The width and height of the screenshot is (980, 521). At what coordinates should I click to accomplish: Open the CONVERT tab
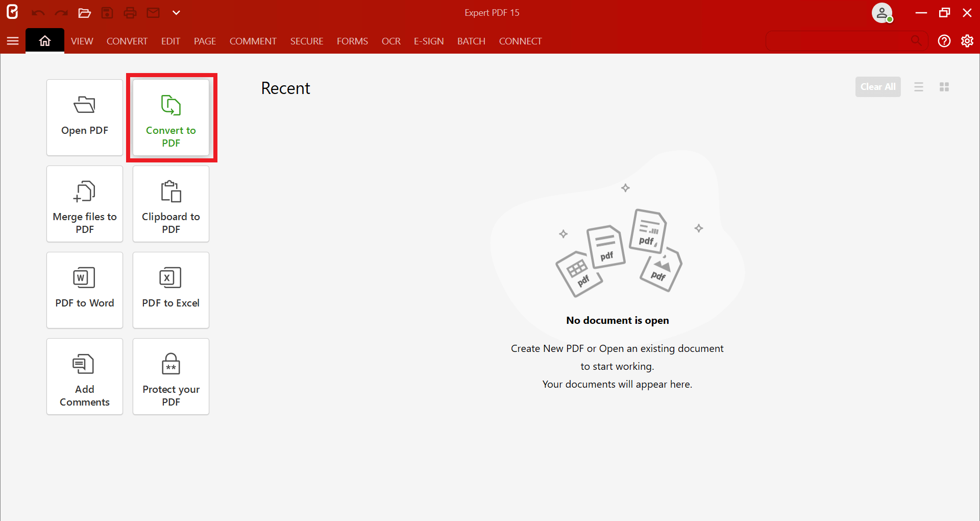tap(127, 41)
